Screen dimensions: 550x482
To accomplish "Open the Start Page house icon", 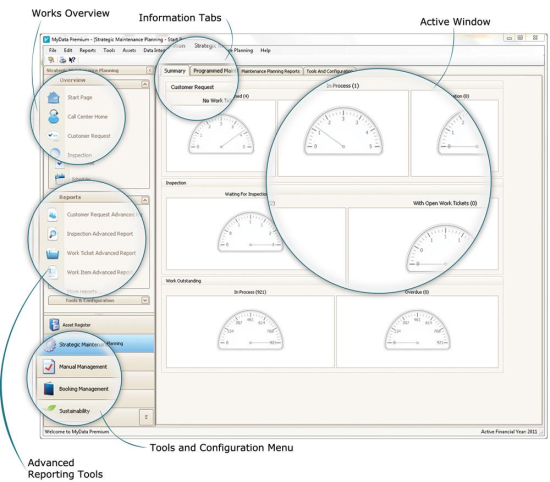I will [x=54, y=97].
